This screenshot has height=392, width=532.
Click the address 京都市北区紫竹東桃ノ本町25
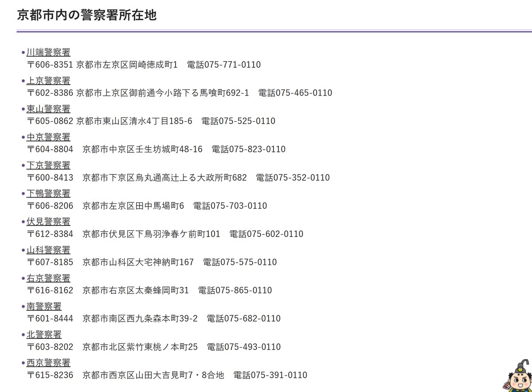[x=140, y=347]
